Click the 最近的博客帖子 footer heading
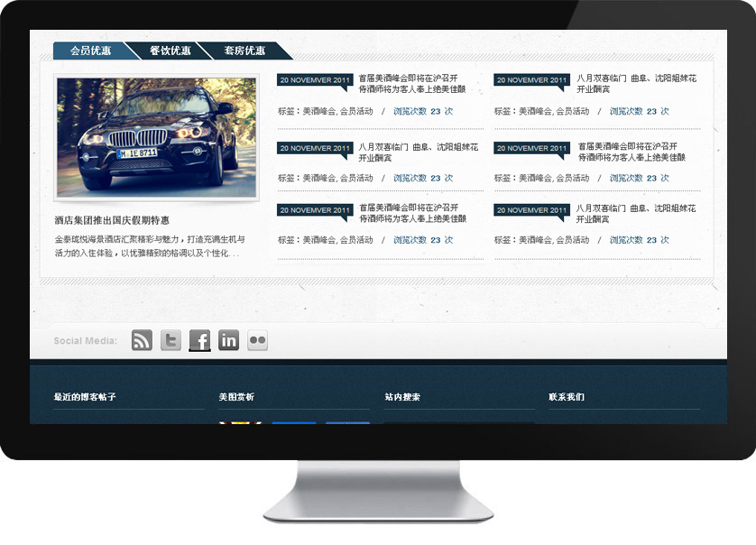The width and height of the screenshot is (756, 545). [x=85, y=397]
